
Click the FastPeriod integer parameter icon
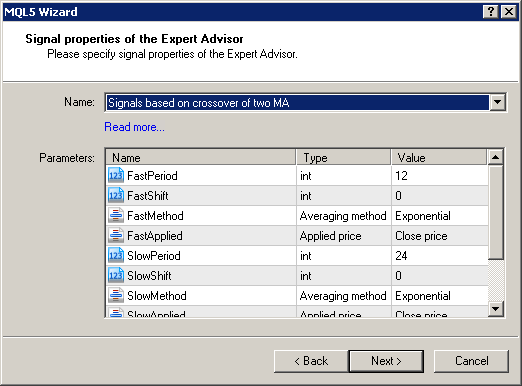[x=116, y=175]
